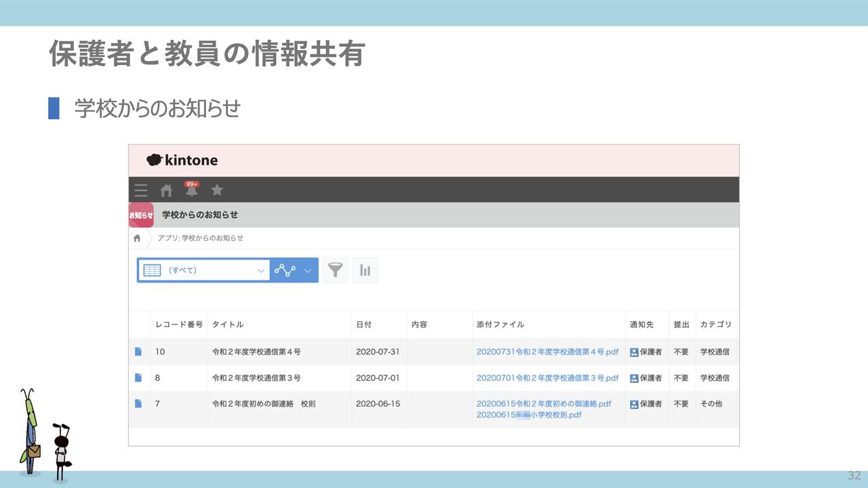Click the breadcrumb home icon

point(136,238)
